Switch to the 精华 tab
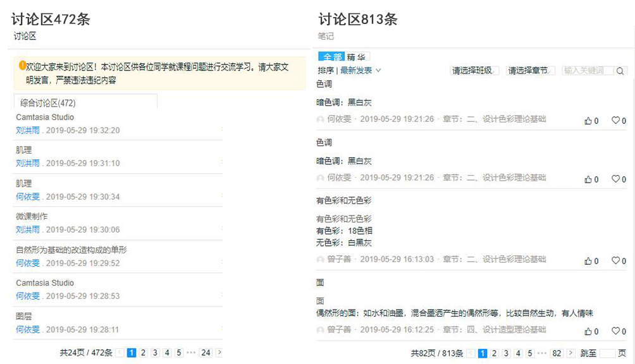Screen dimensions: 635x364 [x=358, y=57]
